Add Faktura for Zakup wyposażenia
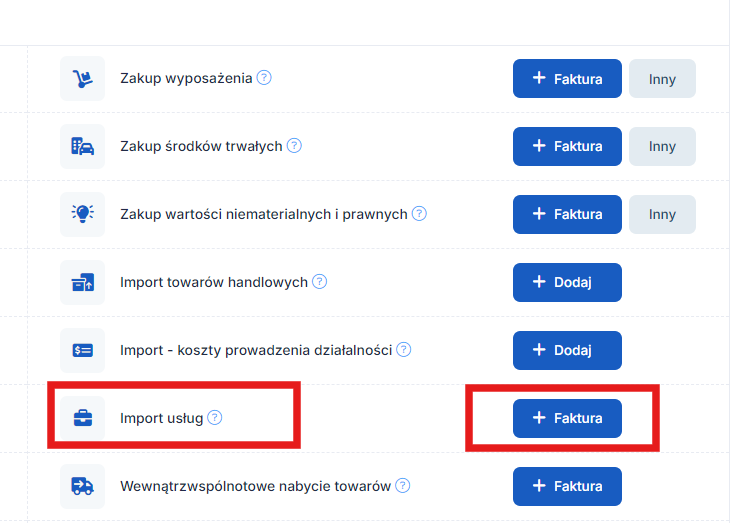Screen dimensions: 730x523 point(567,79)
